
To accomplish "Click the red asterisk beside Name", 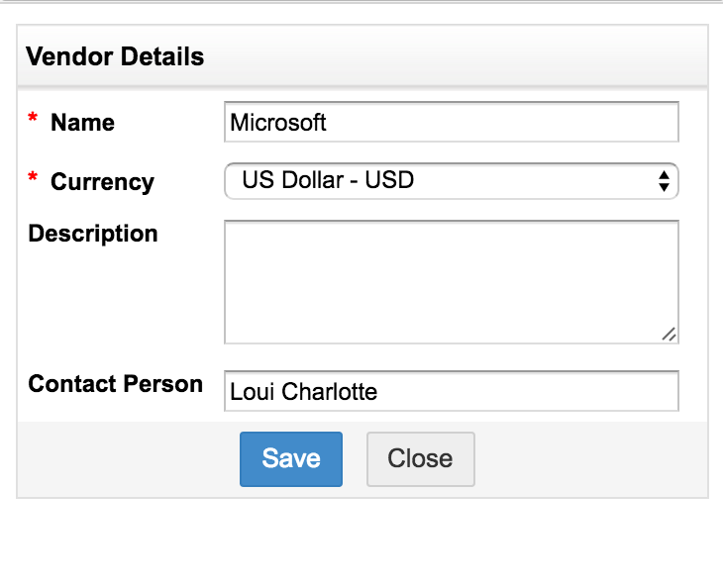I will [33, 121].
